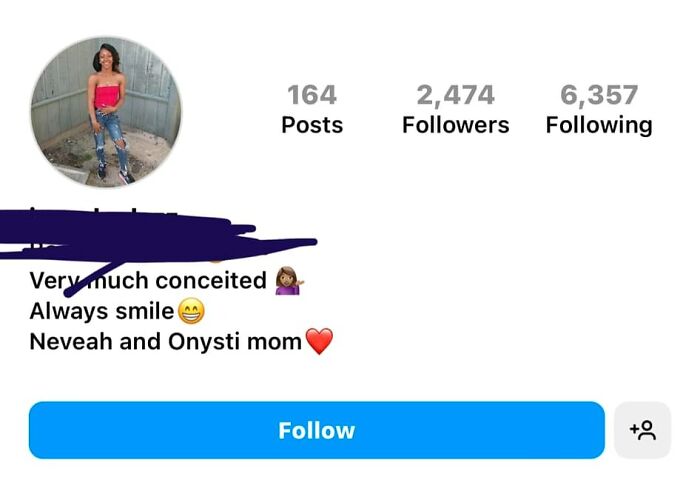Image resolution: width=700 pixels, height=497 pixels.
Task: Click the grinning face emoji
Action: 190,311
